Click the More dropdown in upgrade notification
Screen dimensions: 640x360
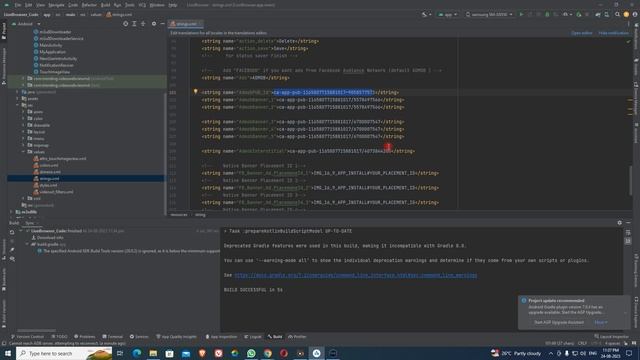coord(601,322)
